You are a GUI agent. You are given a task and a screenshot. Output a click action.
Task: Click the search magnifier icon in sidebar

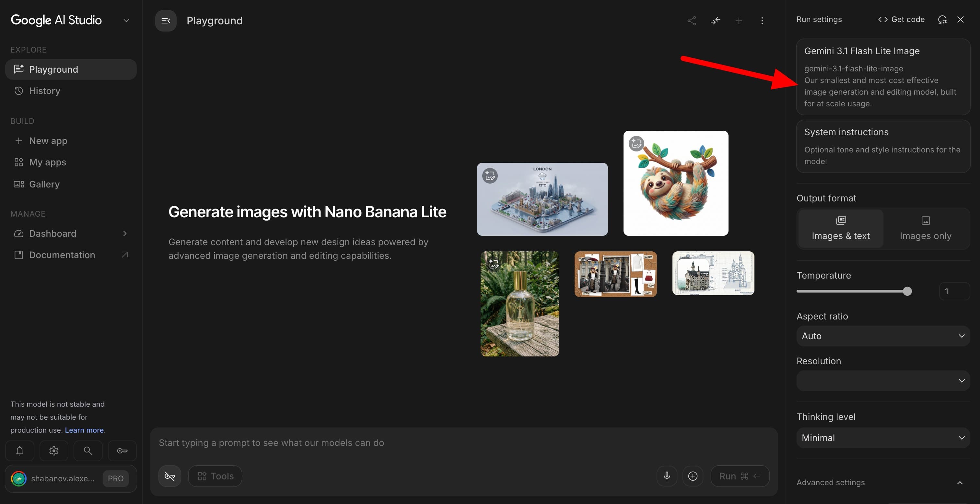(x=88, y=451)
